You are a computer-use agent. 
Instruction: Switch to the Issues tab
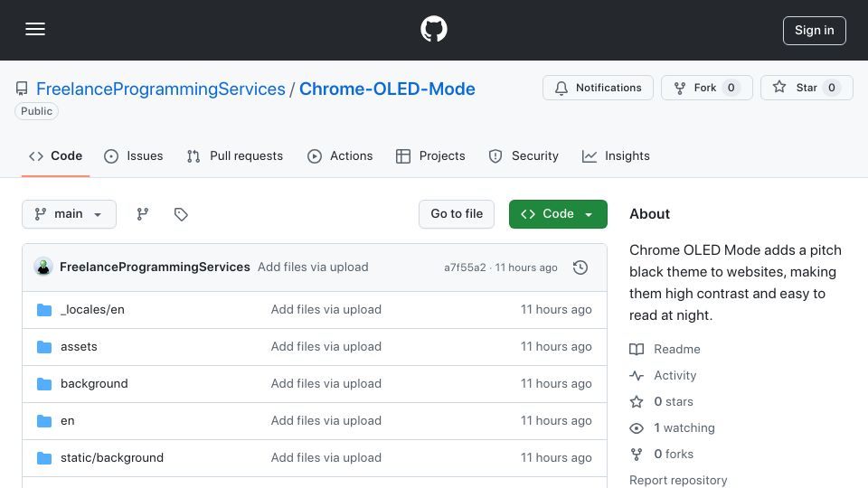134,156
